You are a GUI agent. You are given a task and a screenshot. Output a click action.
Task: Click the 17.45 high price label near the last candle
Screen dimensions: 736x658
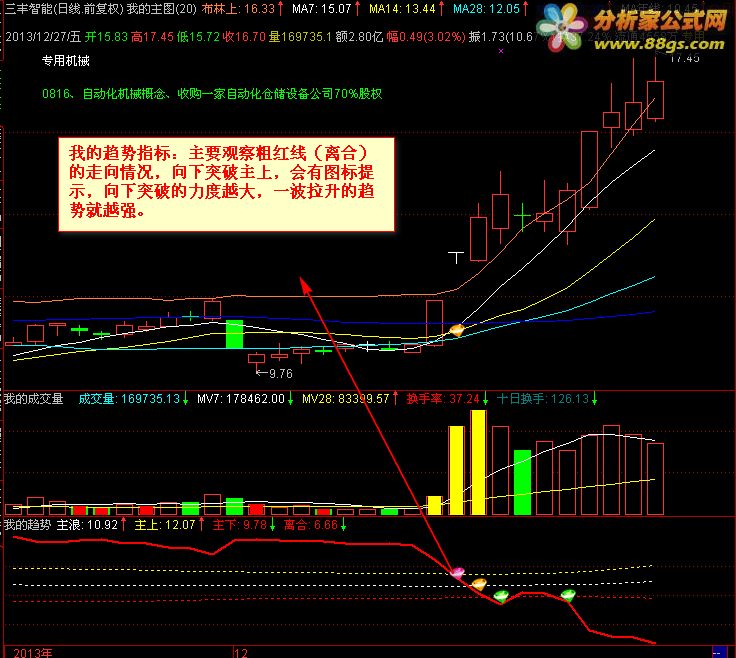pyautogui.click(x=685, y=58)
